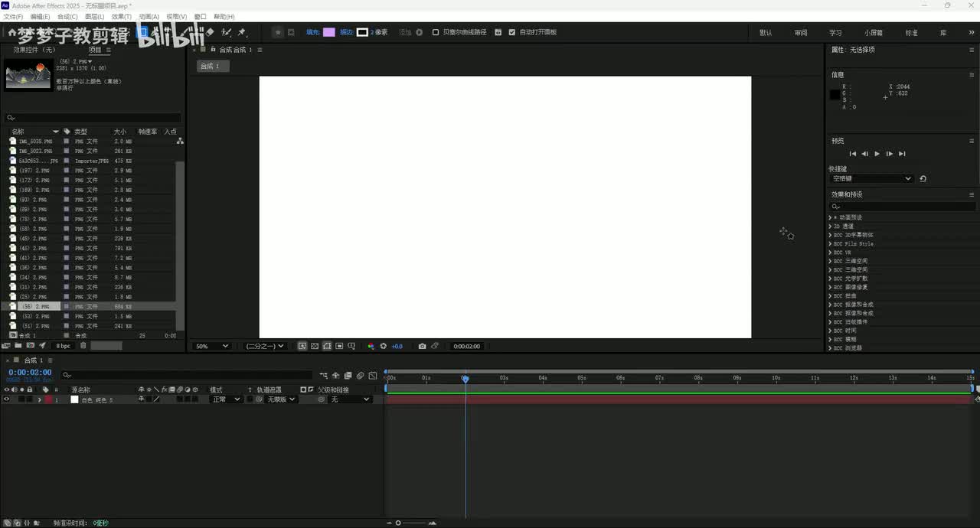Screen dimensions: 980x528
Task: Click the 8 bpc color depth button
Action: [x=63, y=346]
